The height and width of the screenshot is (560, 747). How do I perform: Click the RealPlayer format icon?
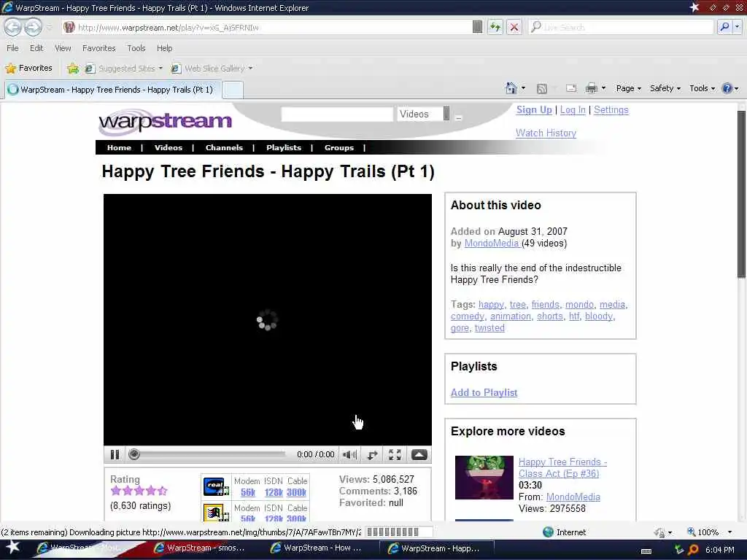(216, 486)
